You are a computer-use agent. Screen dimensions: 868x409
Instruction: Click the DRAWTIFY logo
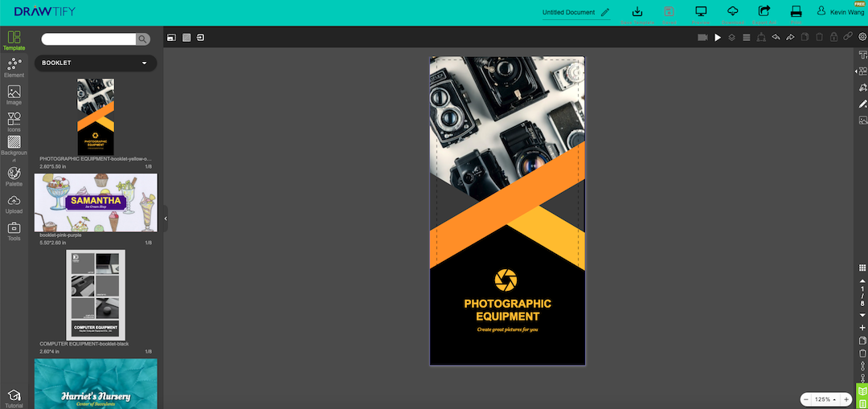click(45, 11)
